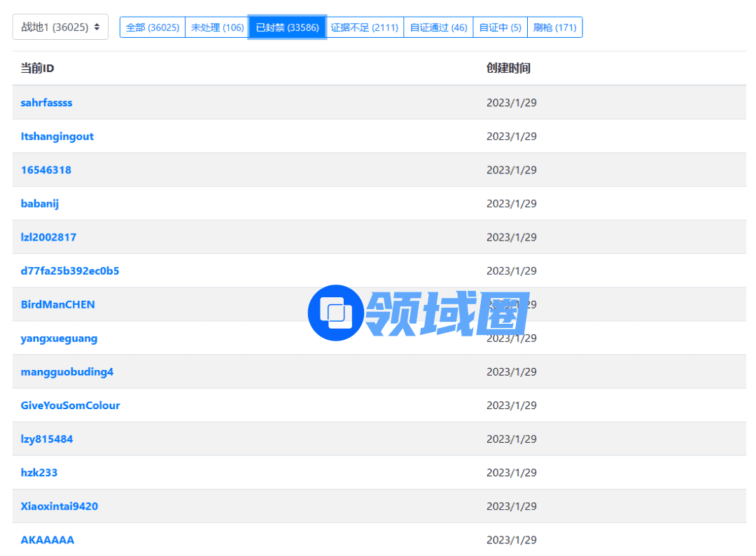756x556 pixels.
Task: Click the mangguobuding4 ID link
Action: point(66,371)
